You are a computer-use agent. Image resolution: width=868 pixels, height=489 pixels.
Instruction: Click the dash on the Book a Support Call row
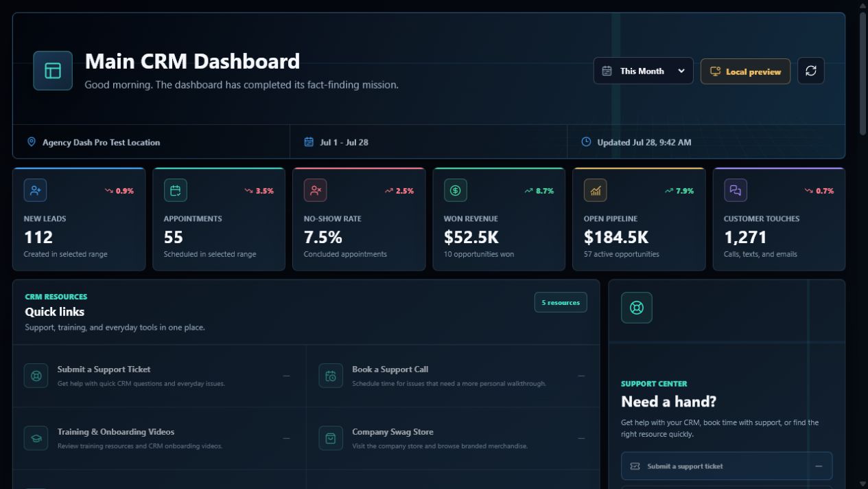[581, 376]
